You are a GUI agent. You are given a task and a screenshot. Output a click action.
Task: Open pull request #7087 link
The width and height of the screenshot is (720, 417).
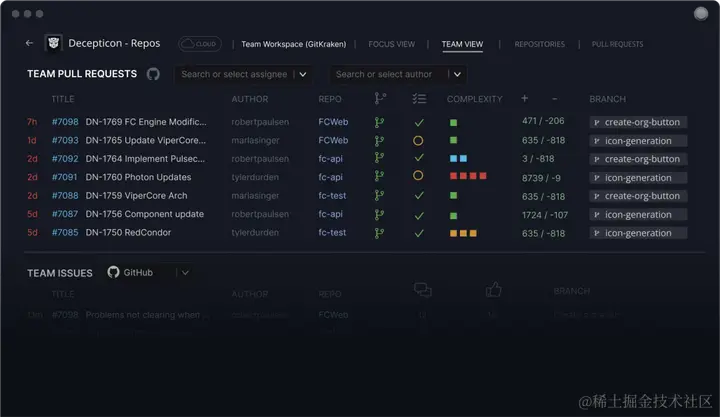[x=65, y=214]
